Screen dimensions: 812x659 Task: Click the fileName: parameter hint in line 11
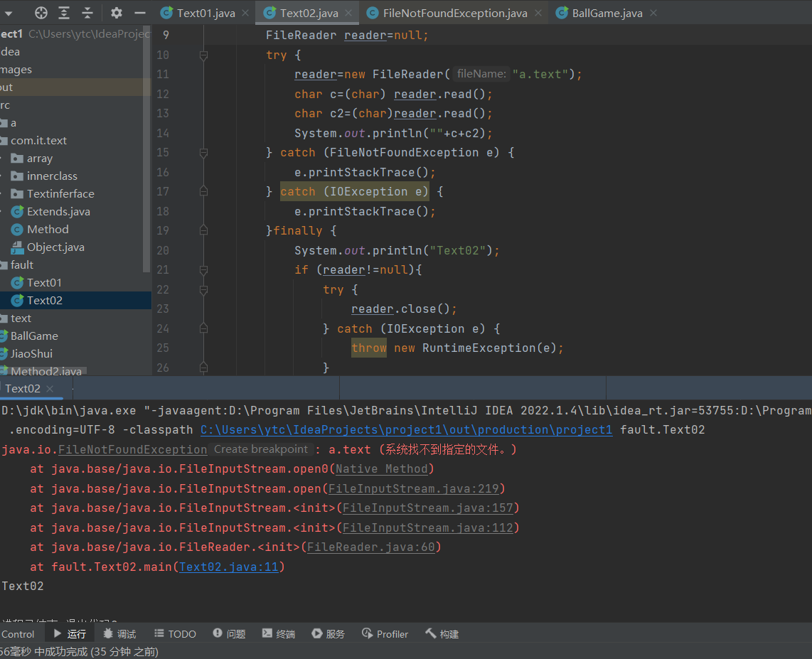(x=481, y=74)
